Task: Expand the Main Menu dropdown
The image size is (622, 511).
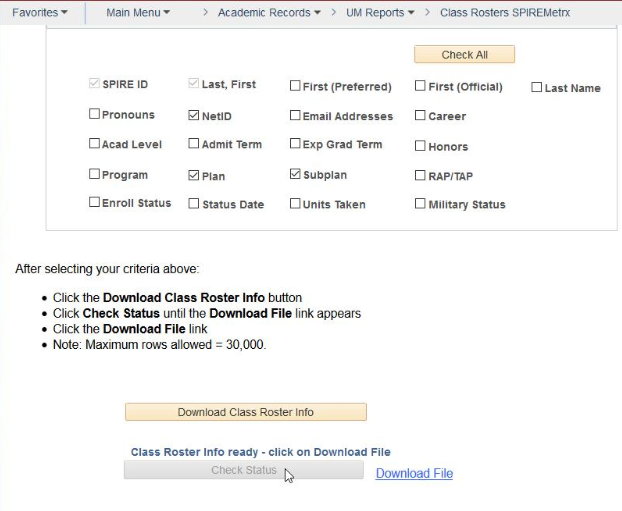Action: click(x=137, y=12)
